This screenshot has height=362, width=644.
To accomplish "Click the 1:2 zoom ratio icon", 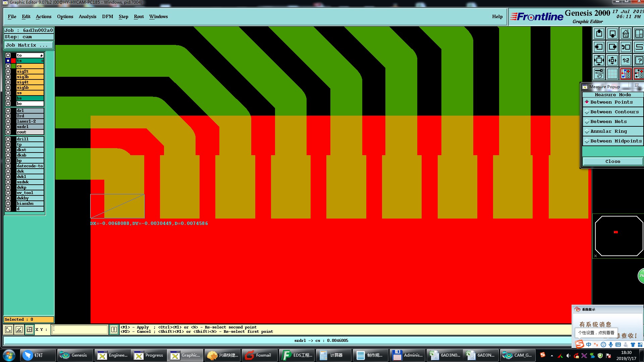I will click(626, 61).
